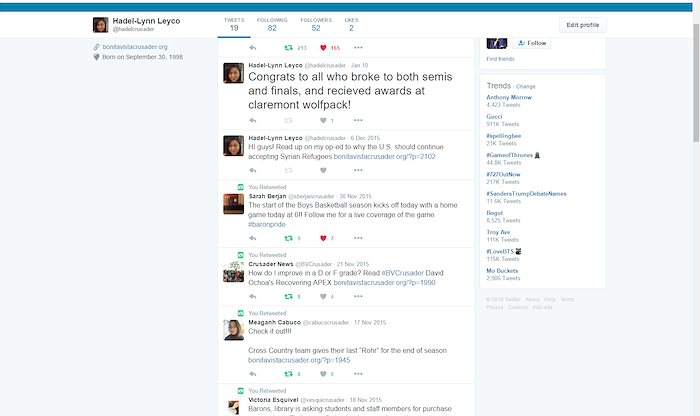Reply to the top tweet with 213 retweets
Screen dimensions: 700x416
(x=253, y=48)
